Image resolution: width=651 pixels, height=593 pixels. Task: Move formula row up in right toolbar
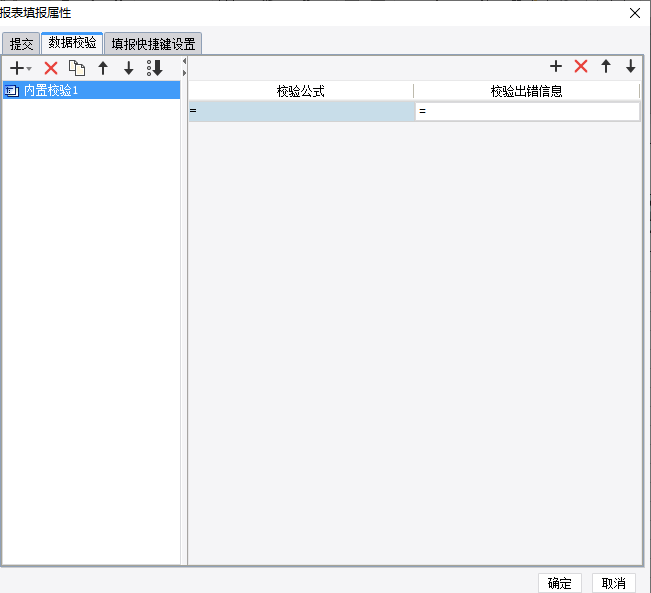click(x=606, y=66)
